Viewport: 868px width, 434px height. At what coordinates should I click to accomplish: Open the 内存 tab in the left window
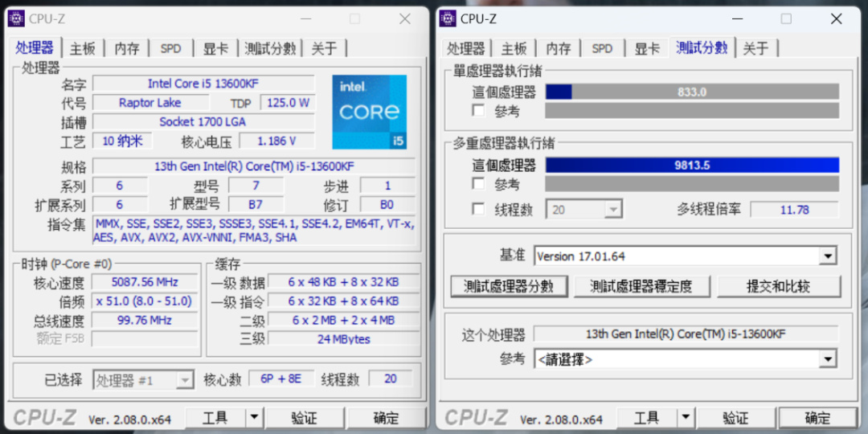127,49
